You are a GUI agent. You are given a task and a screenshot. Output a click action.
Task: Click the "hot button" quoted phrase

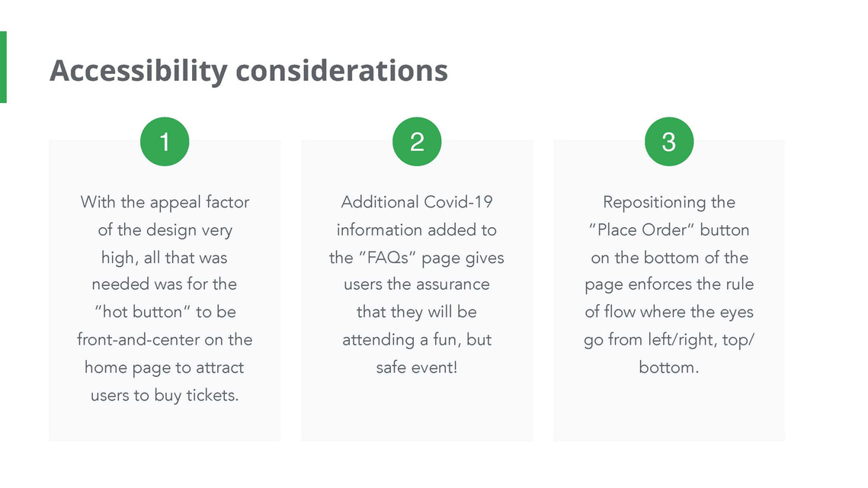[x=143, y=312]
